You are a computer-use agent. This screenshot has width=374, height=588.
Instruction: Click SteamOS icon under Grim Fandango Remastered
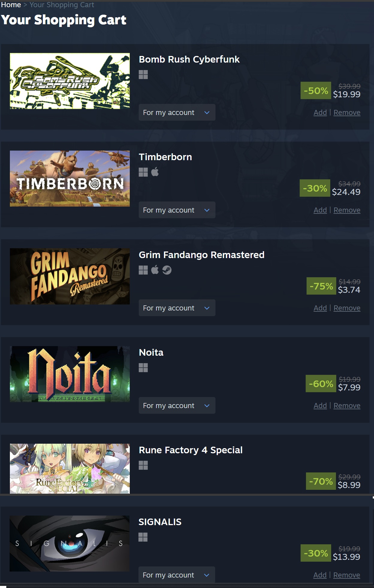tap(167, 270)
